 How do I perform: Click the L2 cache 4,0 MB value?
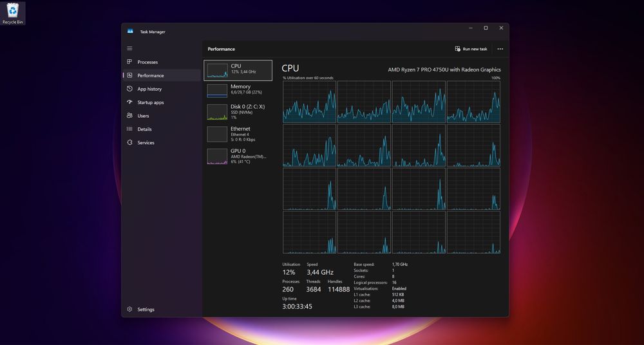[x=398, y=301]
